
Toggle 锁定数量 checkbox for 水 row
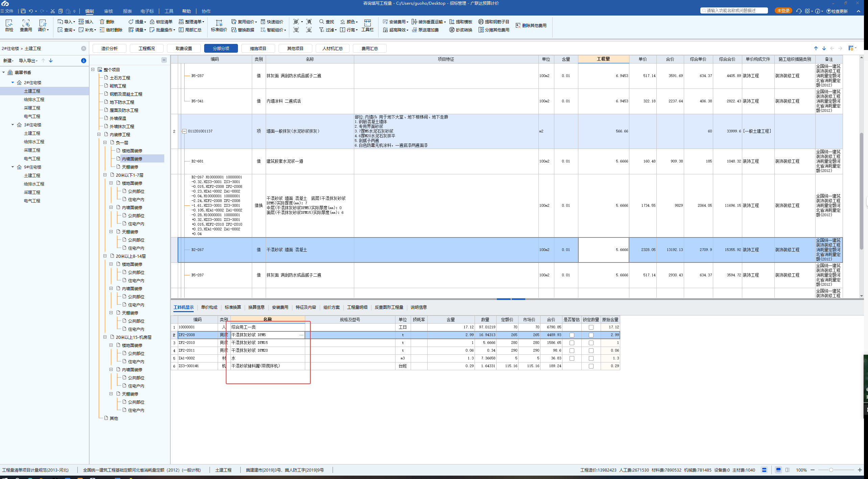(591, 358)
